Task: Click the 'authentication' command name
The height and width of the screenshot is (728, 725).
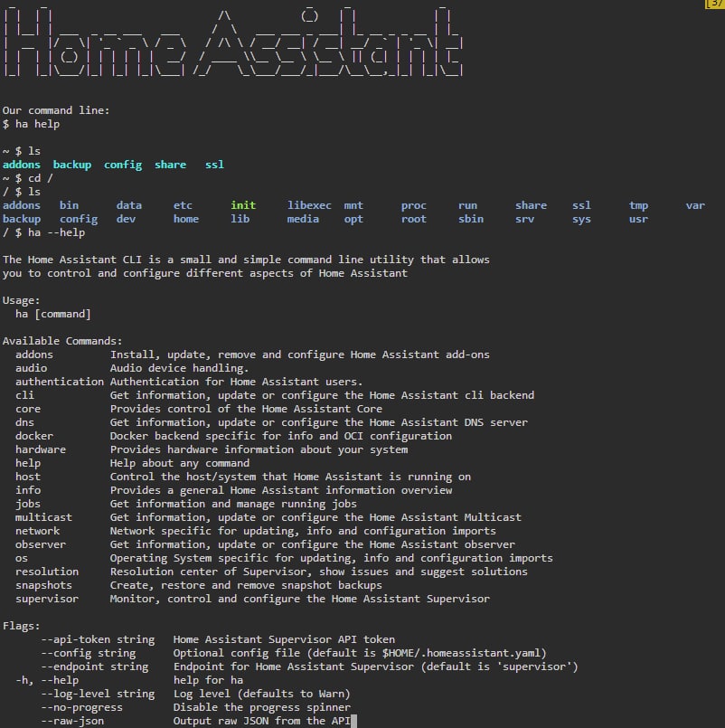Action: pos(60,382)
